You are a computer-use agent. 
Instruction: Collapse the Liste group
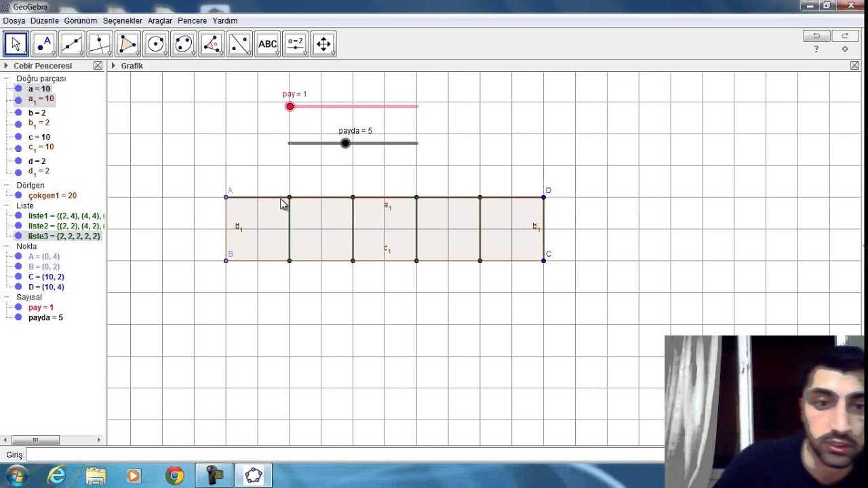tap(7, 205)
